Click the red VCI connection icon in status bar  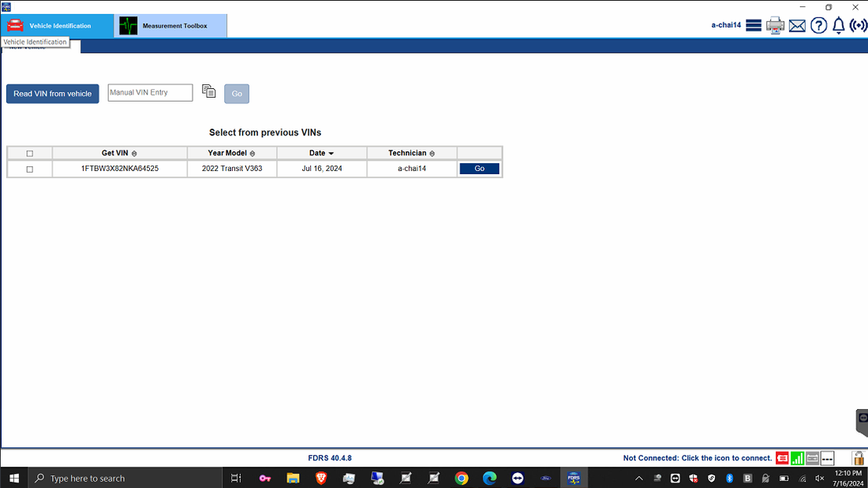click(x=781, y=457)
